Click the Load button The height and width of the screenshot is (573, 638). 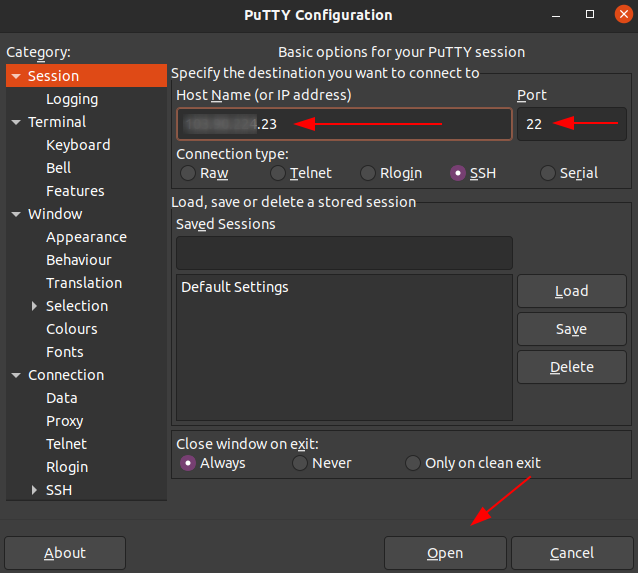(572, 291)
